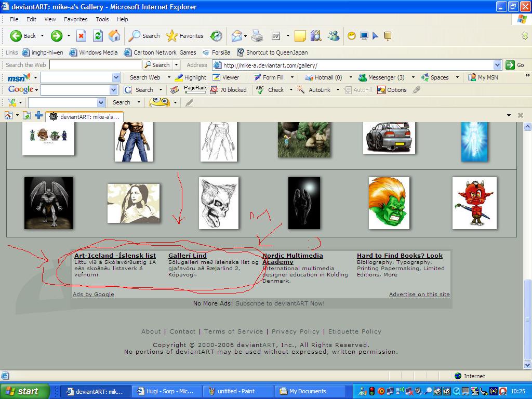Open the Edit menu
Screen dimensions: 532x399
click(x=31, y=19)
